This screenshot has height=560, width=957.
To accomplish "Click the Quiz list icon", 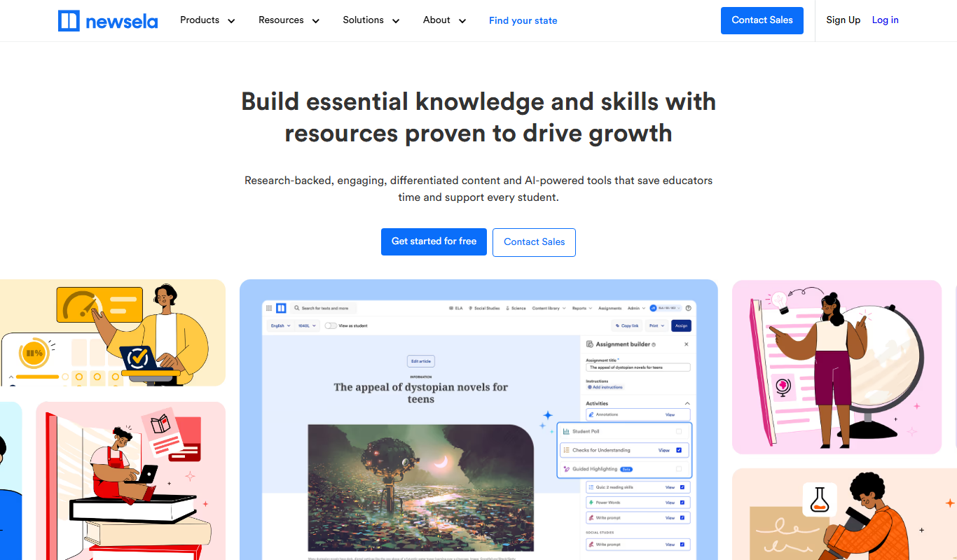I will point(591,487).
